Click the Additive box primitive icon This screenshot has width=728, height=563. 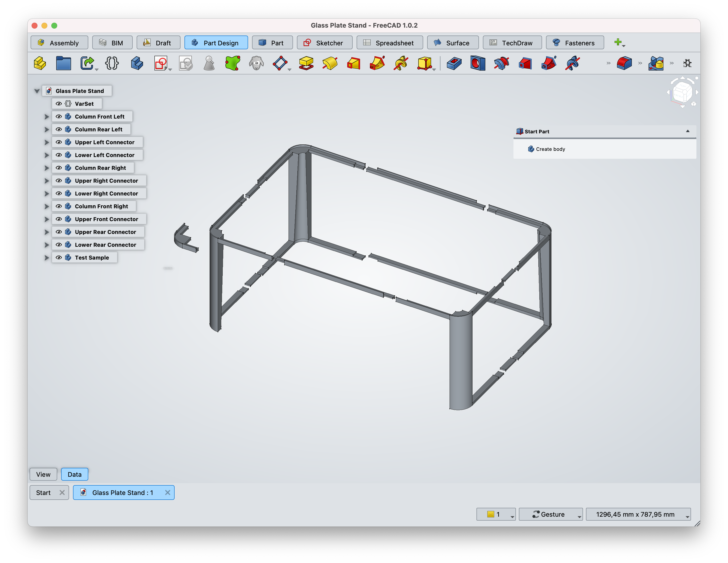tap(425, 63)
